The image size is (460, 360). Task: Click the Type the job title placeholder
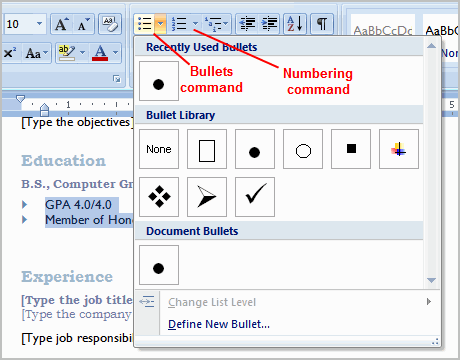point(77,300)
